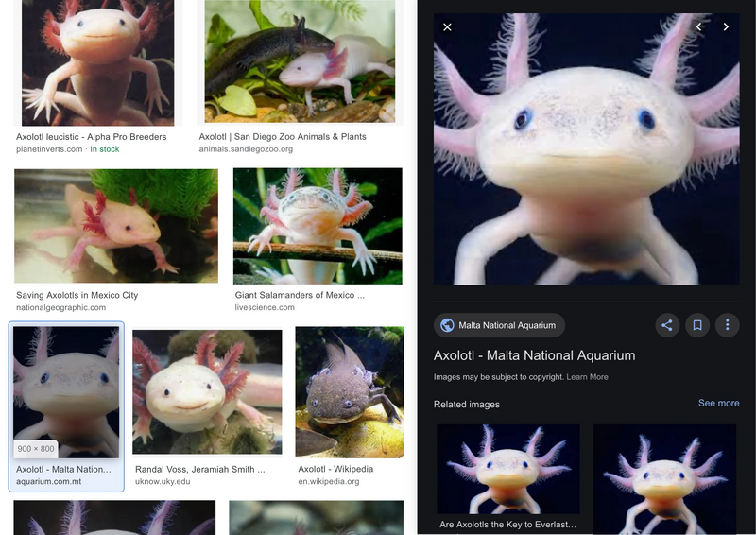
Task: Close the image preview panel
Action: (447, 27)
